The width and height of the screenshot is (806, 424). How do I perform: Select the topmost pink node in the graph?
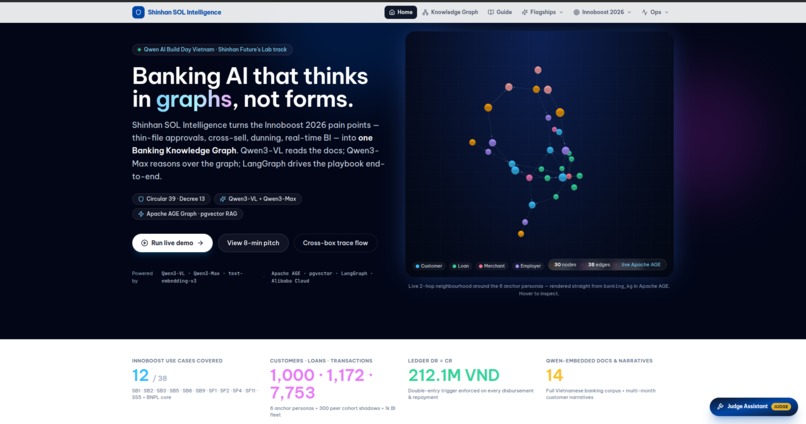pyautogui.click(x=538, y=70)
